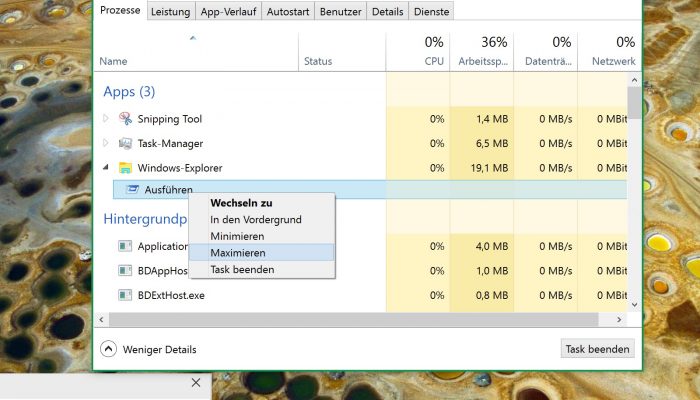The image size is (700, 400).
Task: Click the Apps (3) group heading
Action: coord(129,92)
